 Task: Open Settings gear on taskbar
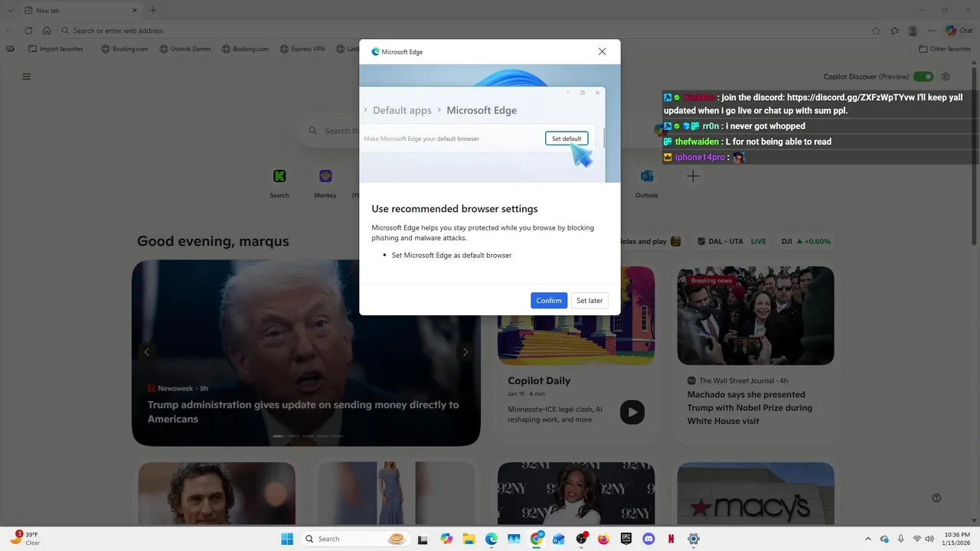point(694,539)
